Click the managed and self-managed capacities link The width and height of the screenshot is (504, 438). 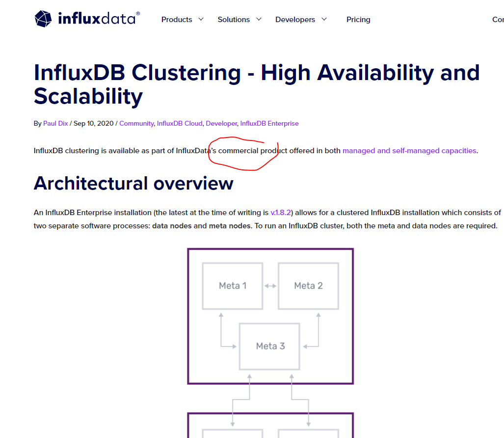(x=409, y=150)
